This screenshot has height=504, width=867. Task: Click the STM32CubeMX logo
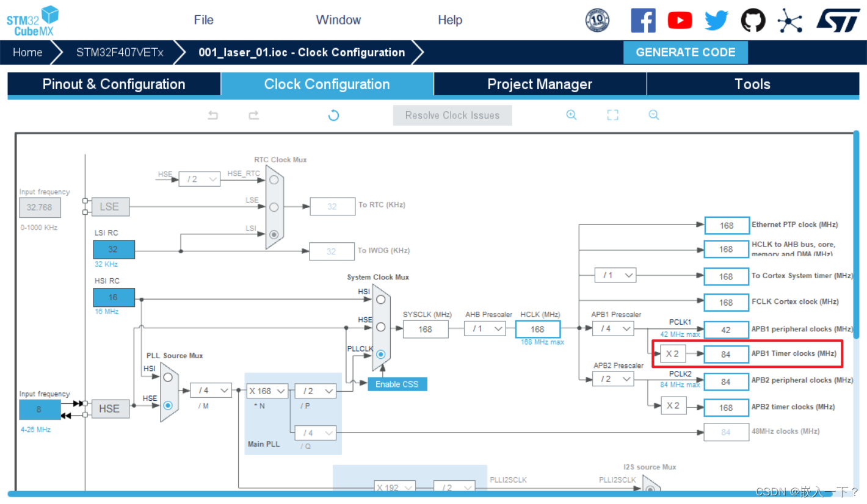[x=33, y=20]
